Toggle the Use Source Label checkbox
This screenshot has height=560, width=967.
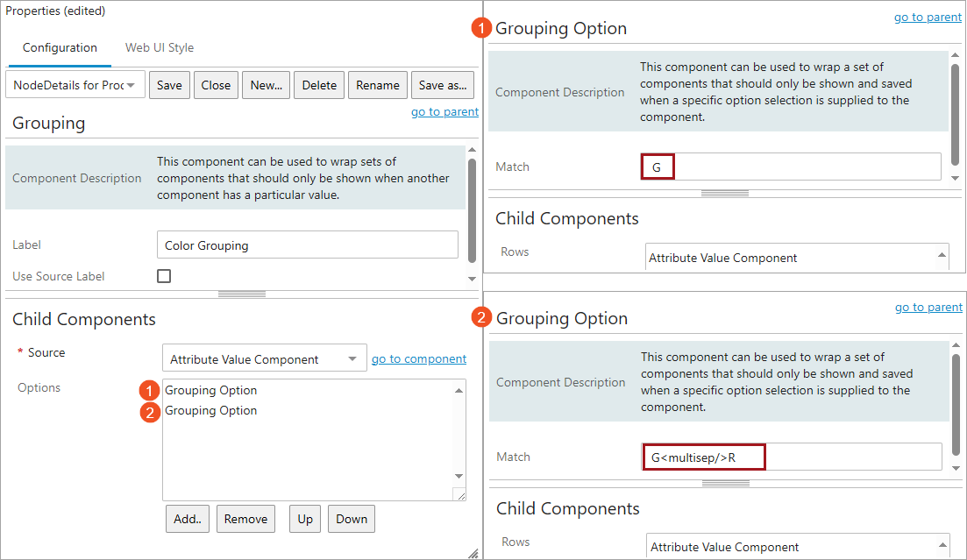coord(164,276)
